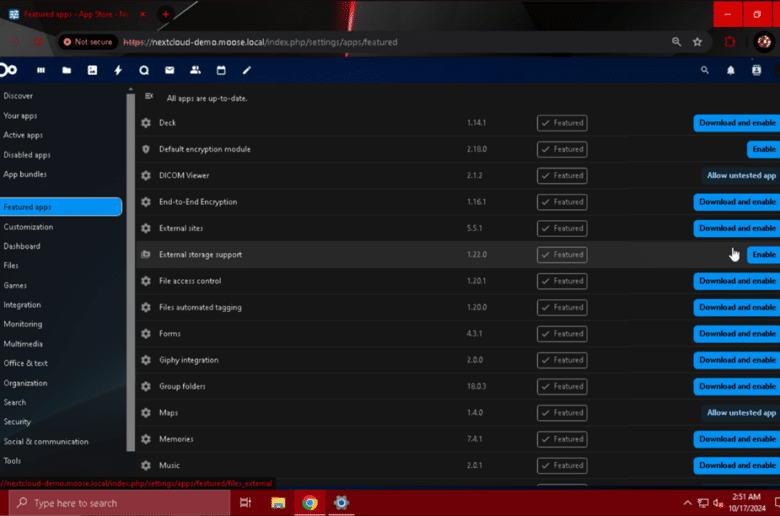Open the browser extensions puzzle icon
The height and width of the screenshot is (516, 780).
730,42
